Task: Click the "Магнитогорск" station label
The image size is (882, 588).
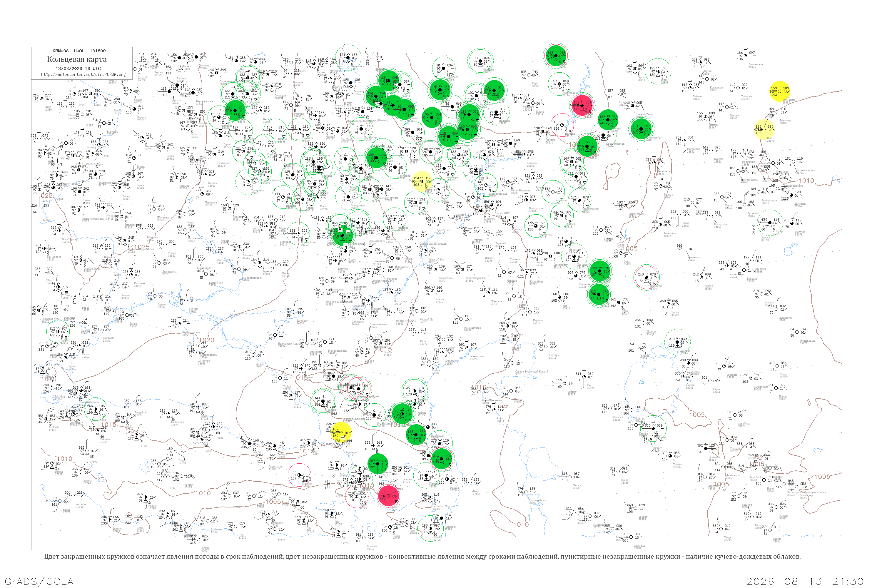Action: (x=637, y=214)
